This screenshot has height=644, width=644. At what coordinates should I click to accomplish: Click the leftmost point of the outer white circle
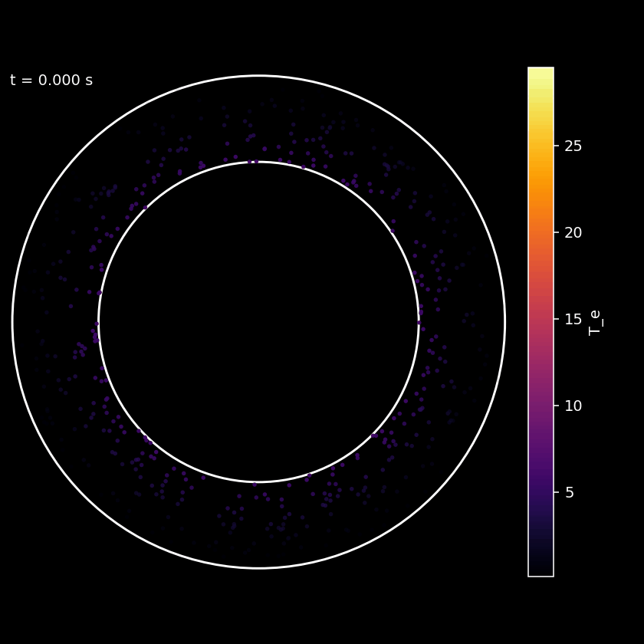[x=12, y=322]
